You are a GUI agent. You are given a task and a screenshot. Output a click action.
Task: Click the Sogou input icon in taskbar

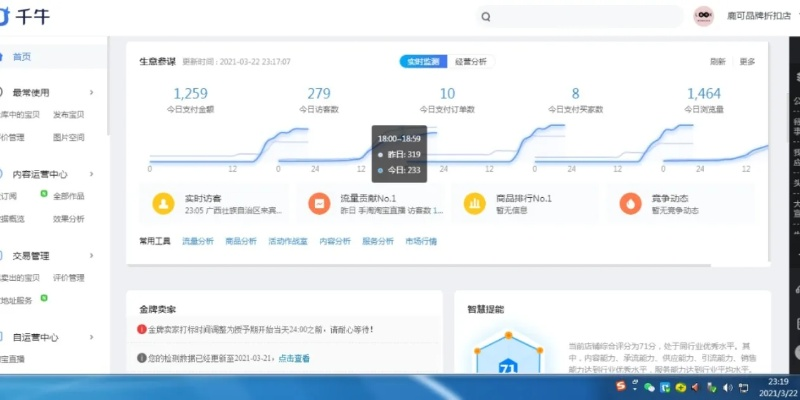(x=620, y=387)
